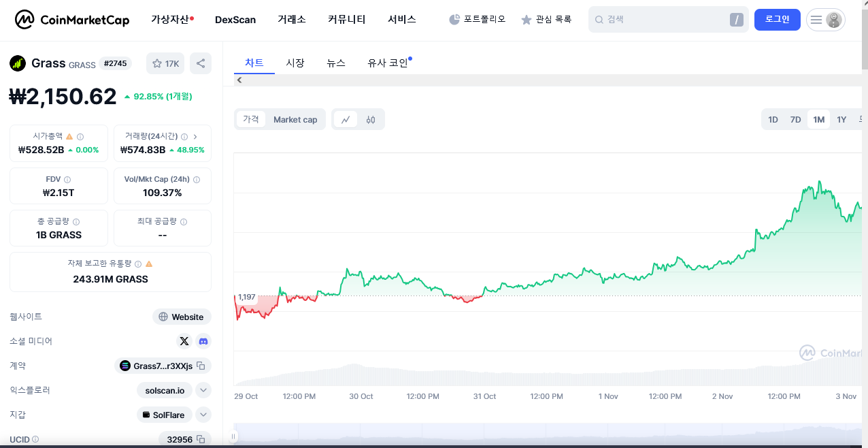Click the search magnifier icon
Image resolution: width=868 pixels, height=448 pixels.
599,20
